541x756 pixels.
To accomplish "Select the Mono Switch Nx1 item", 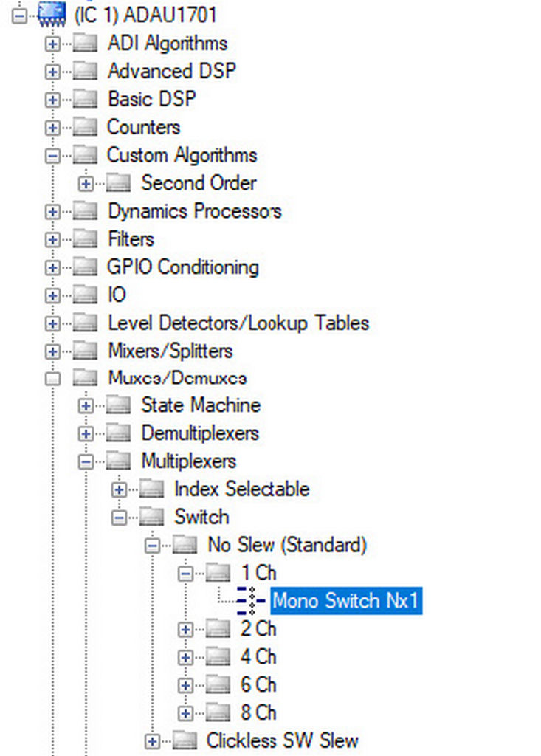I will pyautogui.click(x=345, y=601).
